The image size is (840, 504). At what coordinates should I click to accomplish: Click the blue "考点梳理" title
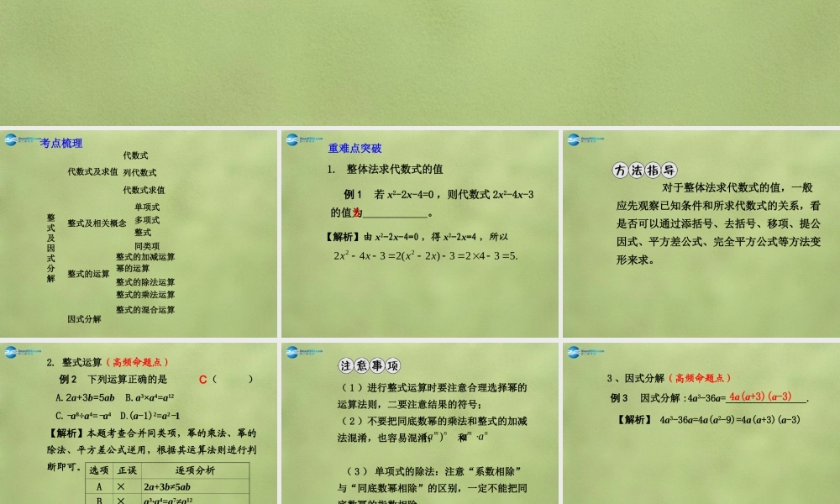pos(61,143)
